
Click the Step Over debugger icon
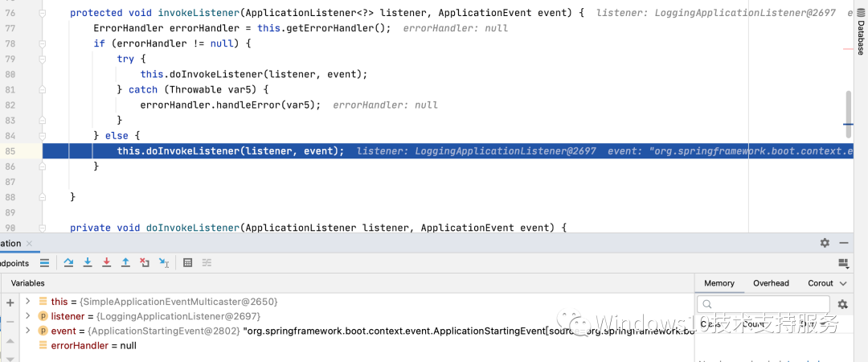coord(68,263)
